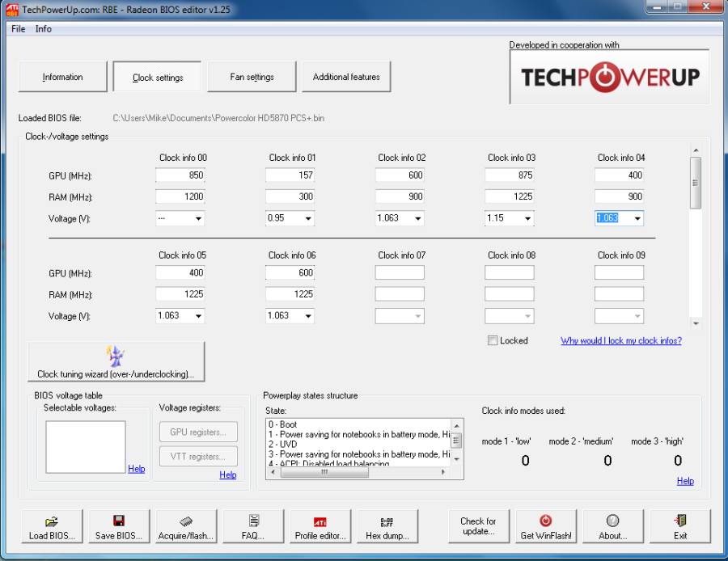Click scroll-down arrow of clock settings scrollbar
This screenshot has height=561, width=728.
coord(695,323)
